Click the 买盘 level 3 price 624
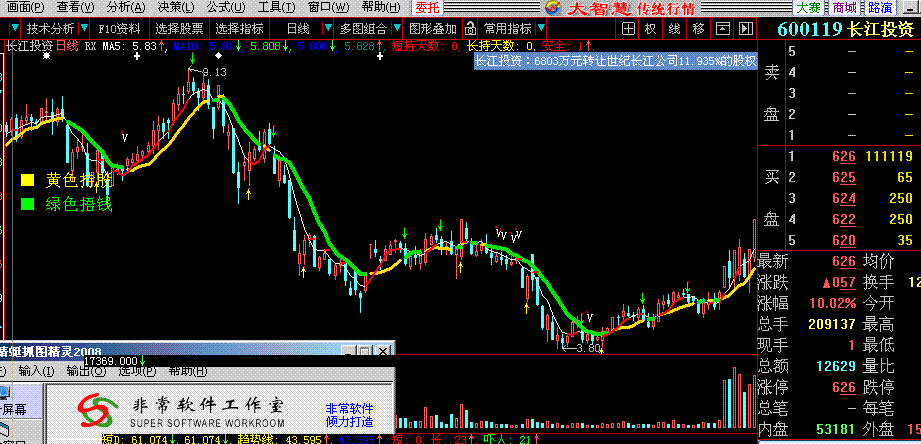Viewport: 921px width, 444px height. click(x=843, y=199)
